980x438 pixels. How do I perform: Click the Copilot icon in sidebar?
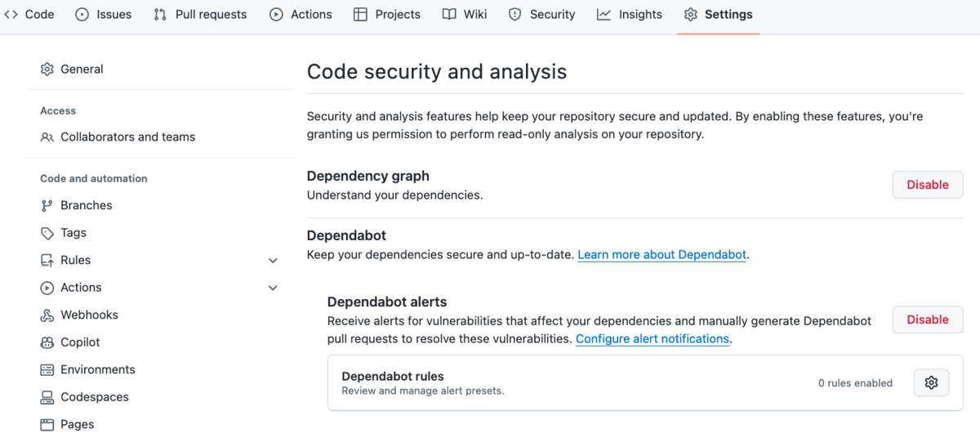(x=47, y=342)
